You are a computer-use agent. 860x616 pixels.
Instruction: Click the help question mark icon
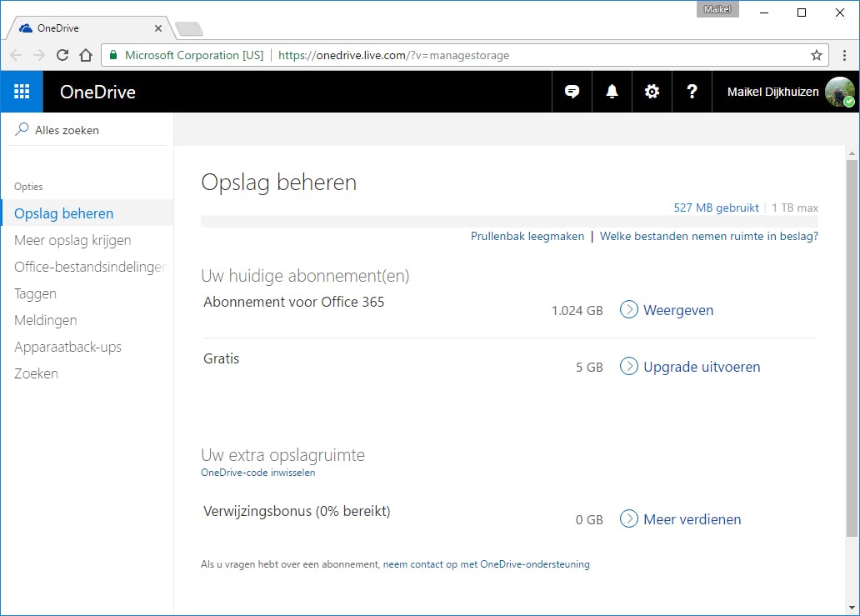click(x=692, y=92)
